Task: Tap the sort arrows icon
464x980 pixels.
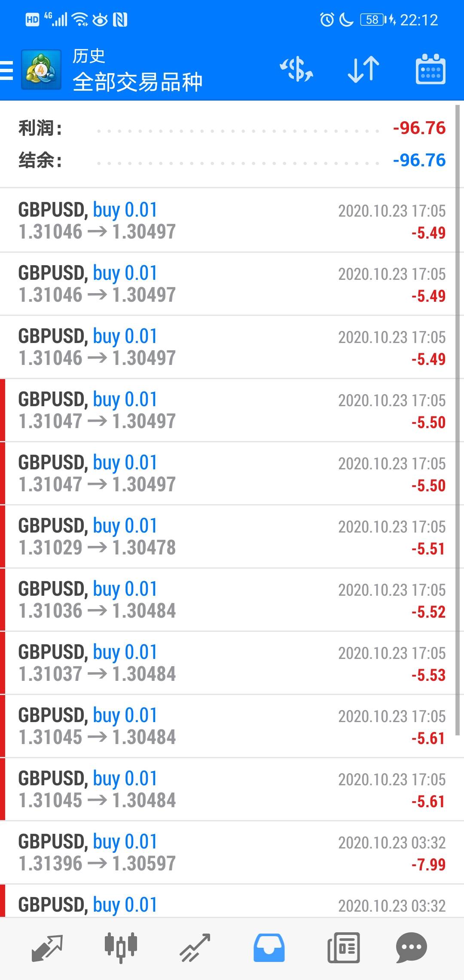Action: point(363,70)
